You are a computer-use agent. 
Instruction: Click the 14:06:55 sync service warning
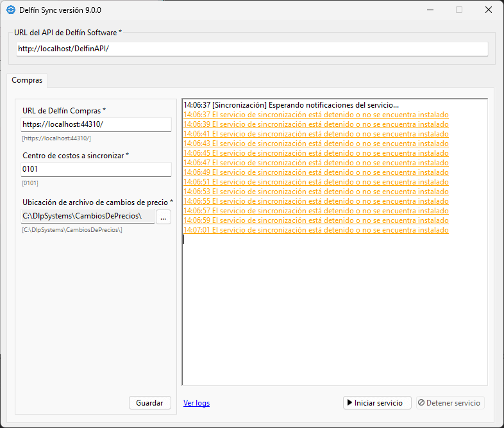315,201
